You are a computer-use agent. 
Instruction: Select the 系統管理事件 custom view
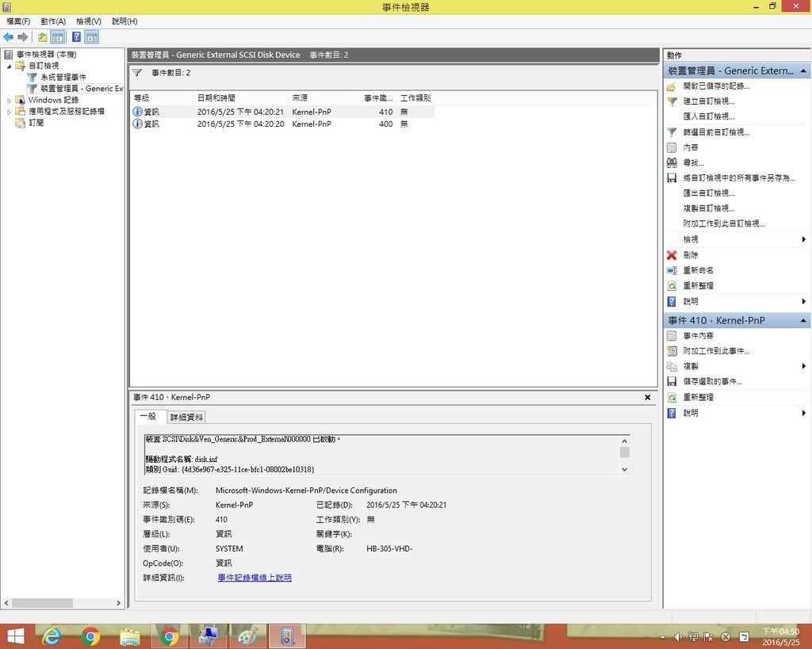coord(63,78)
